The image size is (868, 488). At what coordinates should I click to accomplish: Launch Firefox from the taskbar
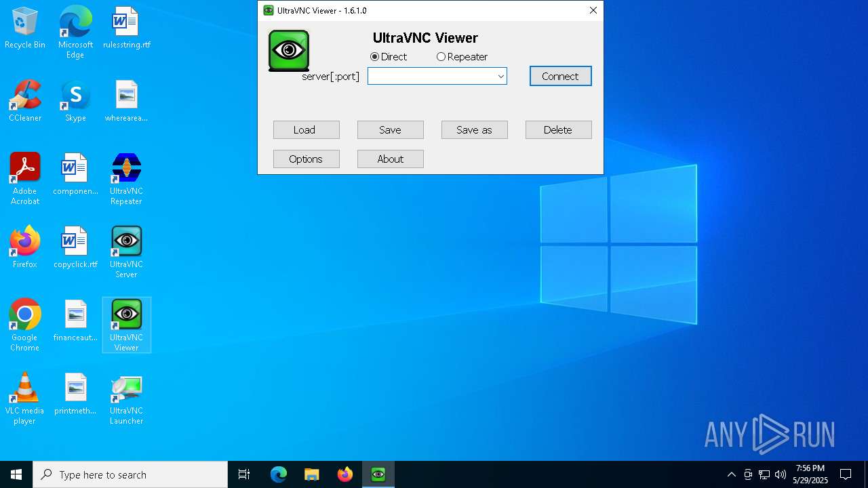tap(345, 474)
